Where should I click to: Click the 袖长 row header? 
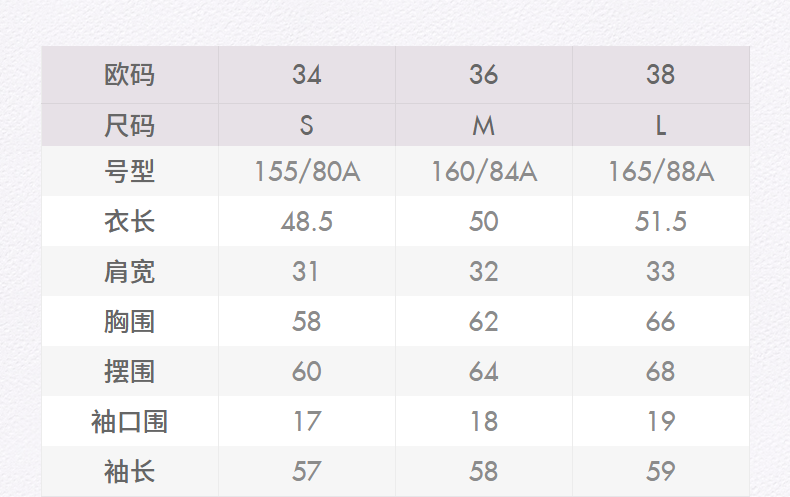click(x=130, y=471)
